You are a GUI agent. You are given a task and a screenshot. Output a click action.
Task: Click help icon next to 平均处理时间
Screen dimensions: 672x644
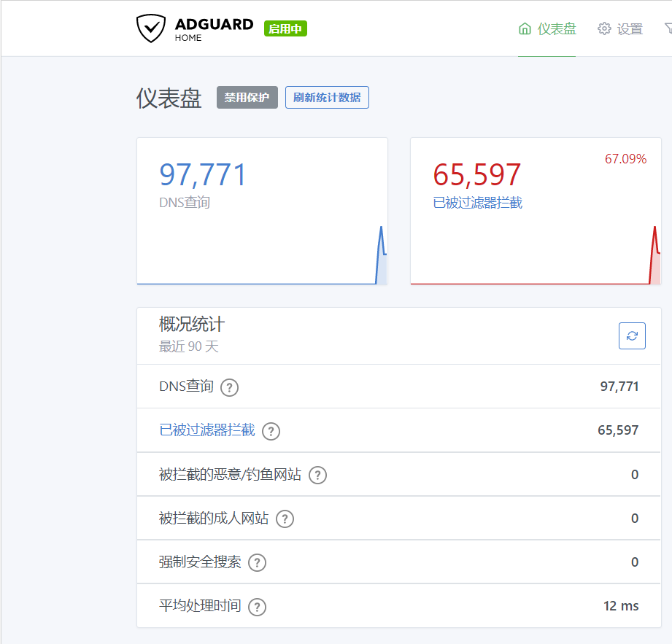257,607
